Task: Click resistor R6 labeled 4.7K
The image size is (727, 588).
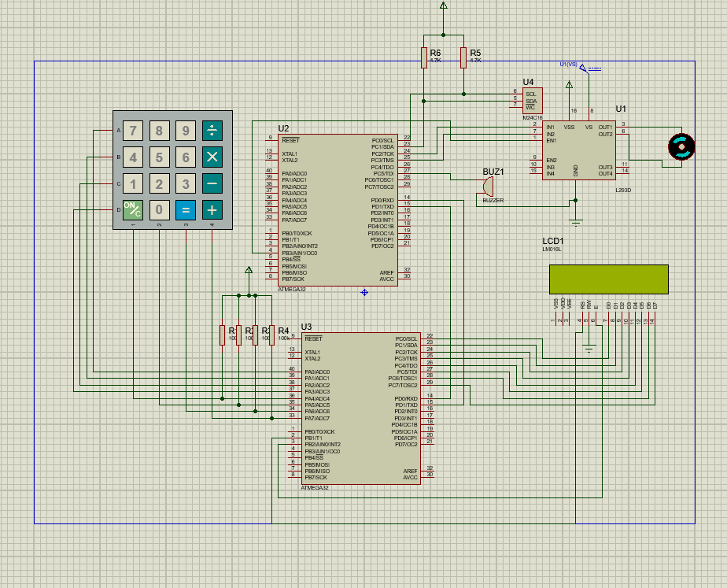Action: point(425,57)
